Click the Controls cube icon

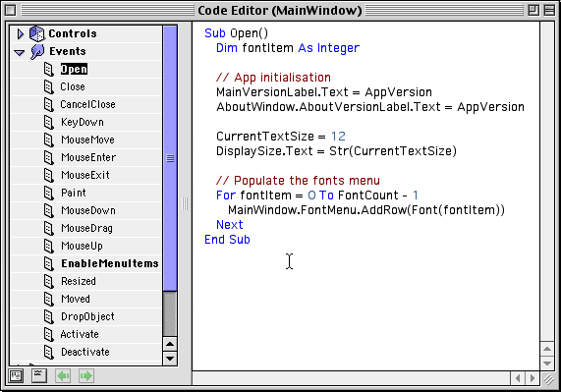pos(36,34)
